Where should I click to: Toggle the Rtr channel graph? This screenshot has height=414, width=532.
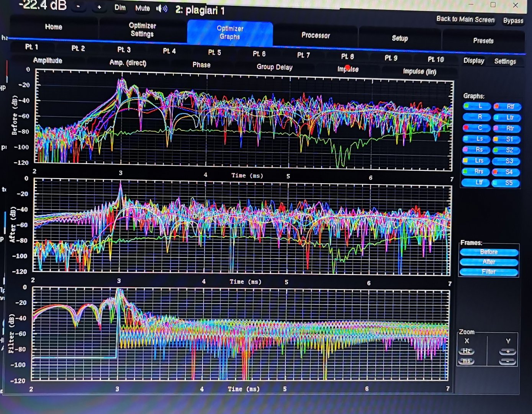[x=506, y=128]
